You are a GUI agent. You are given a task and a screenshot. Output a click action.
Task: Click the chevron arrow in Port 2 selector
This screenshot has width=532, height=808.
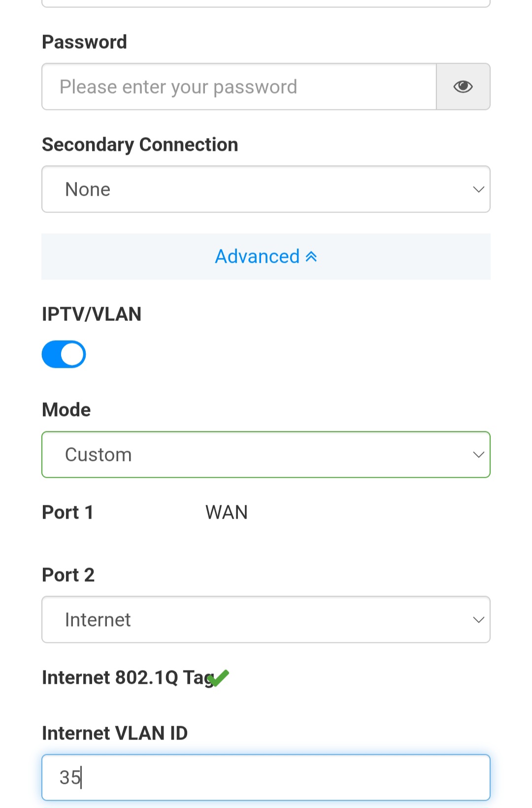pyautogui.click(x=478, y=620)
